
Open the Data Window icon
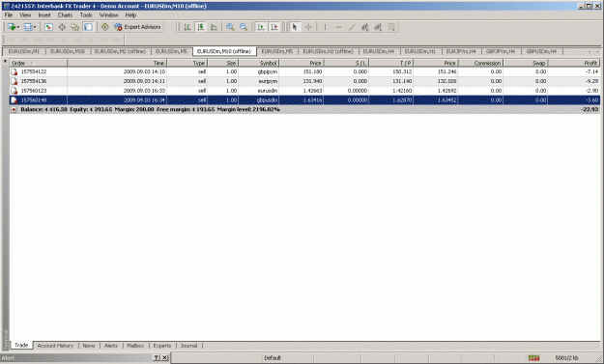click(x=62, y=27)
